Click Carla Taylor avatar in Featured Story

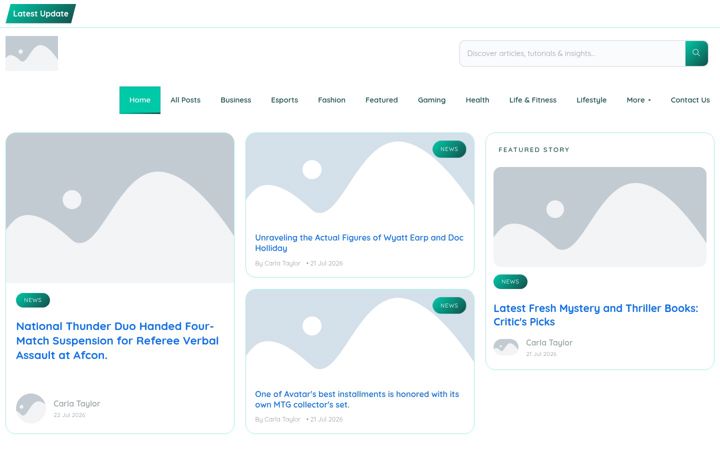point(506,348)
